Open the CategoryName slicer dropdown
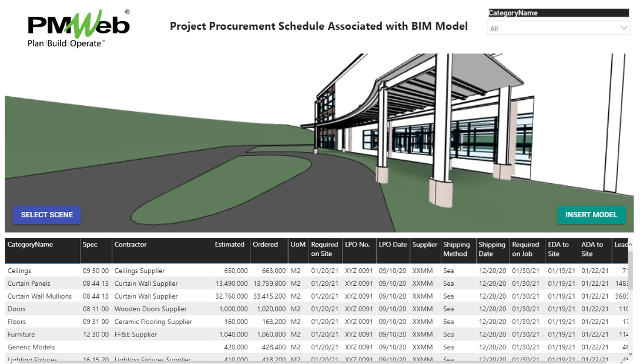This screenshot has width=640, height=364. point(558,26)
